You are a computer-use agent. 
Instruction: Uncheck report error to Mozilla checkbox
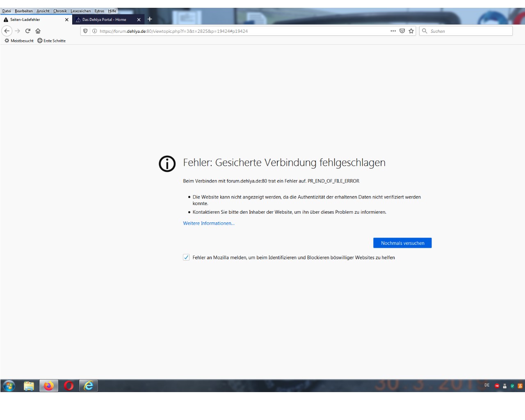pyautogui.click(x=186, y=257)
